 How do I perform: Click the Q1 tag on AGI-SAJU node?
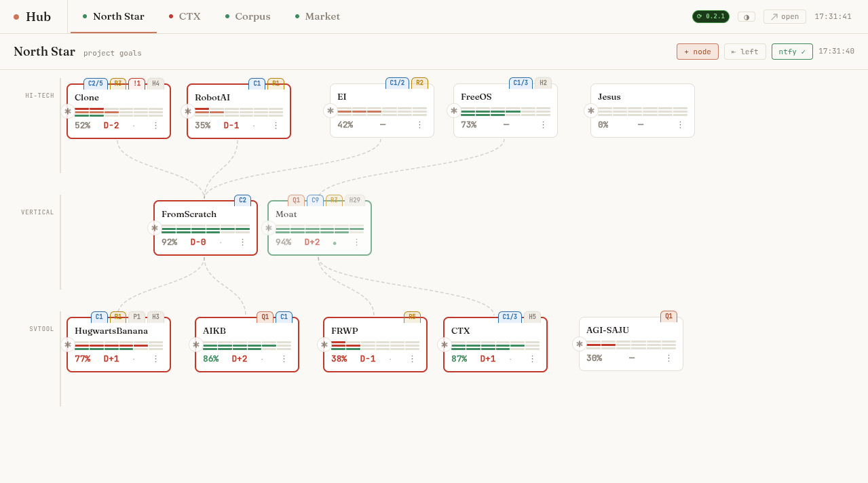[668, 316]
